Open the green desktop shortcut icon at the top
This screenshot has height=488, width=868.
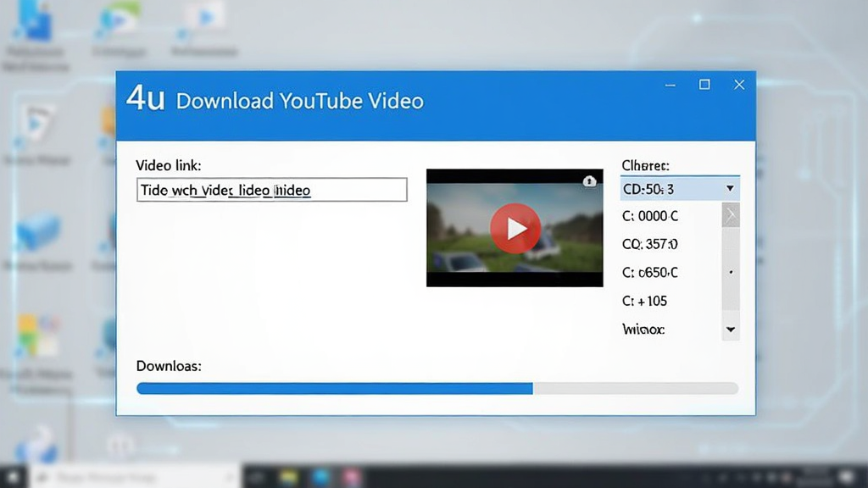point(119,19)
